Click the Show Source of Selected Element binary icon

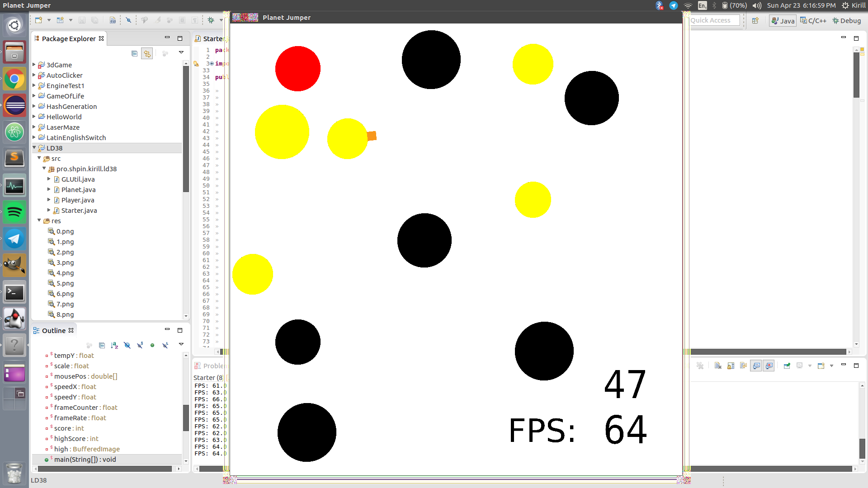(113, 20)
